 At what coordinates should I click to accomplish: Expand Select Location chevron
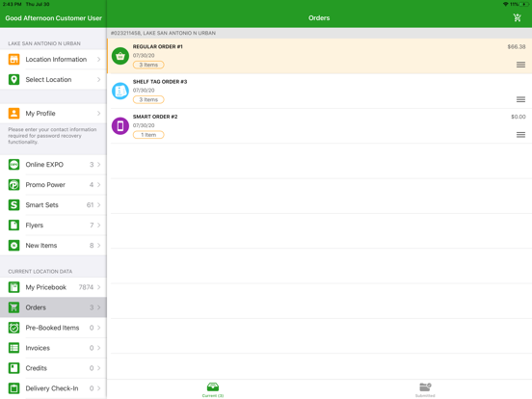(98, 80)
